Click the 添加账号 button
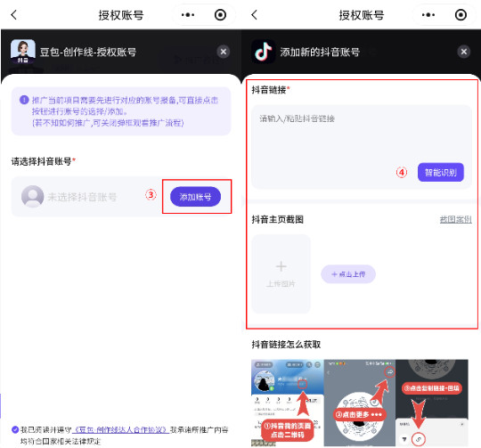 [195, 197]
